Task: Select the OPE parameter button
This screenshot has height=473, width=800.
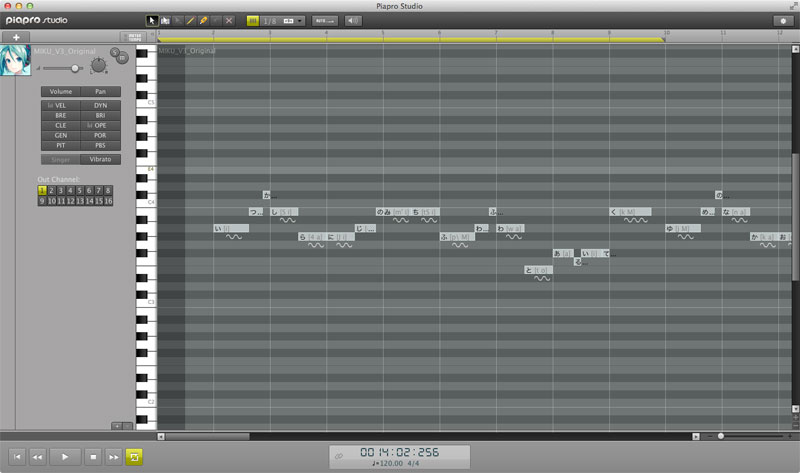Action: (x=101, y=126)
